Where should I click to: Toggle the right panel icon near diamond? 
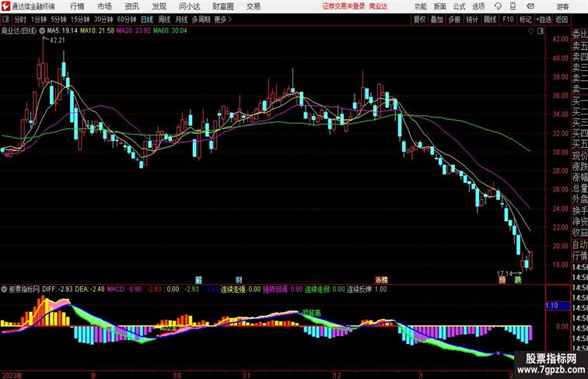click(541, 31)
